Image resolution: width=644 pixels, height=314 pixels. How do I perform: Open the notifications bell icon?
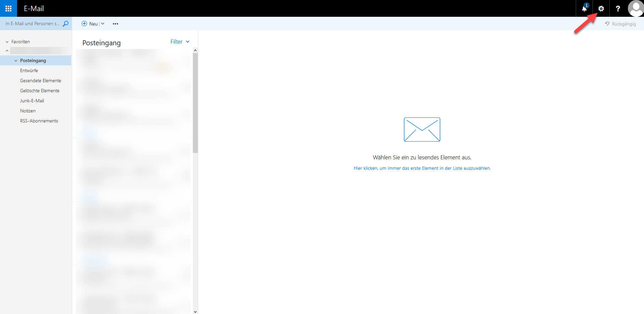tap(584, 8)
